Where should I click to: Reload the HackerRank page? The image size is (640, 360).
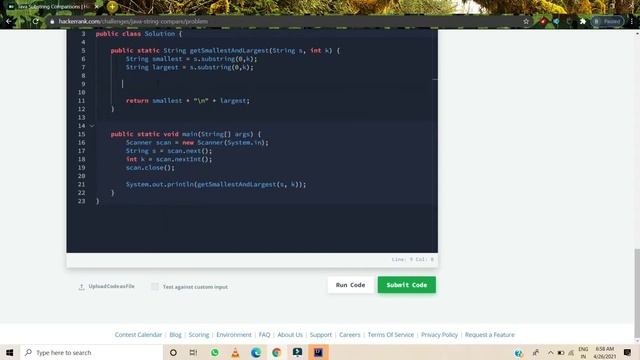[36, 21]
